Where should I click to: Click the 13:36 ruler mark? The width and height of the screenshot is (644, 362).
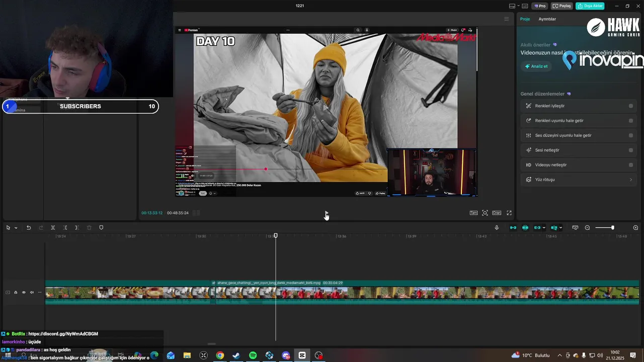tap(341, 236)
